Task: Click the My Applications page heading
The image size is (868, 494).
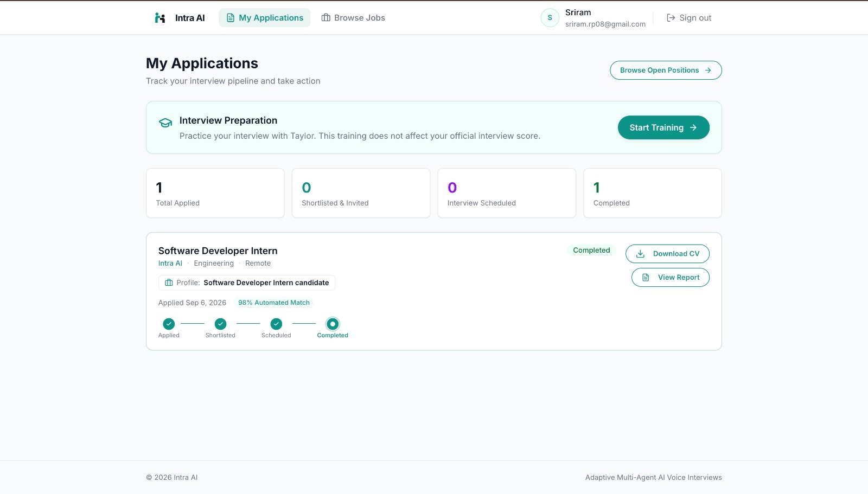Action: pyautogui.click(x=202, y=63)
